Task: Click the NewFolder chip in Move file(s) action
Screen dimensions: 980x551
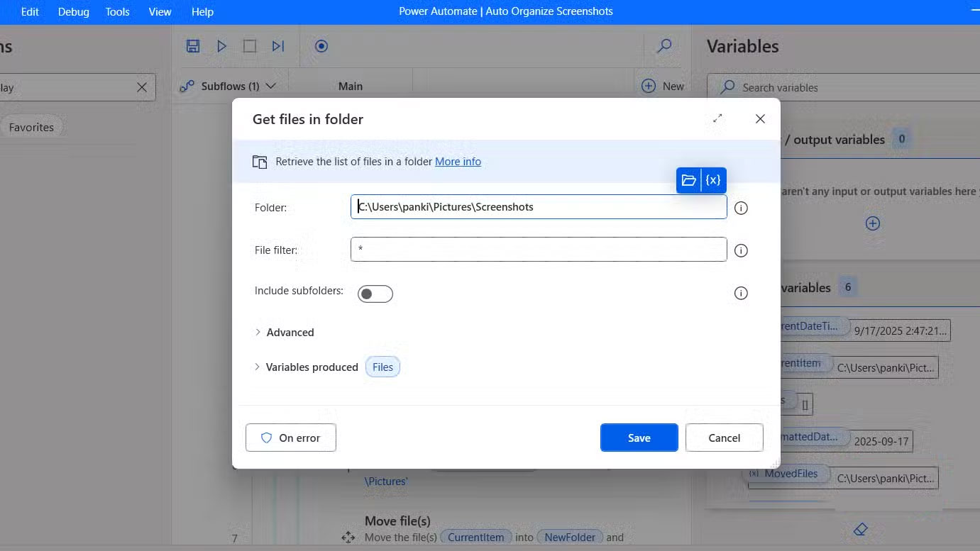Action: [571, 537]
